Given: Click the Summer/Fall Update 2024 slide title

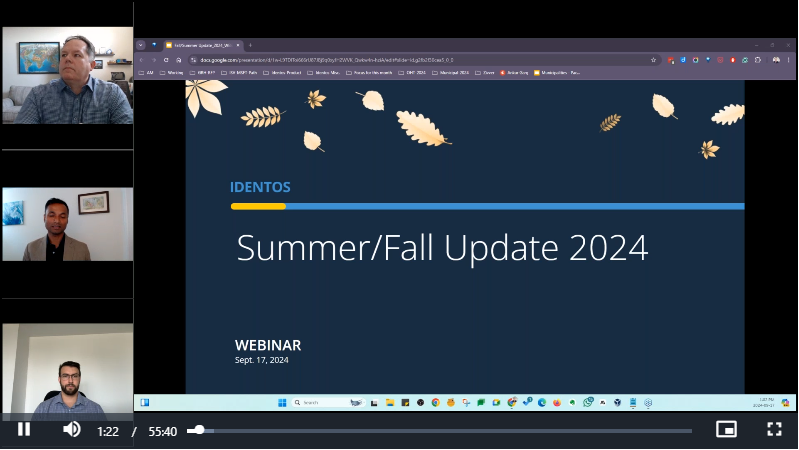Looking at the screenshot, I should [x=442, y=248].
